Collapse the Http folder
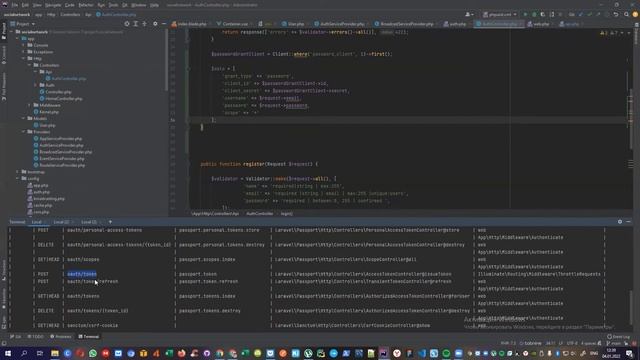Image resolution: width=640 pixels, height=360 pixels. click(24, 58)
